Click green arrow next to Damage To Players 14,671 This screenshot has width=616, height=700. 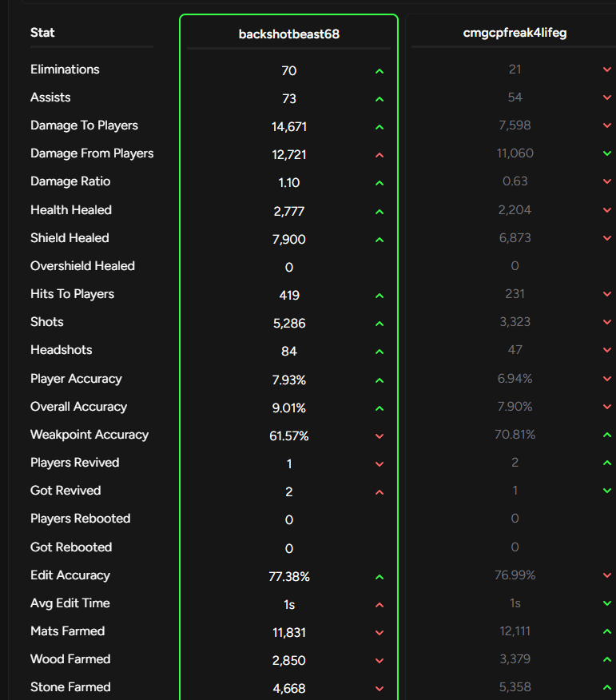tap(380, 127)
